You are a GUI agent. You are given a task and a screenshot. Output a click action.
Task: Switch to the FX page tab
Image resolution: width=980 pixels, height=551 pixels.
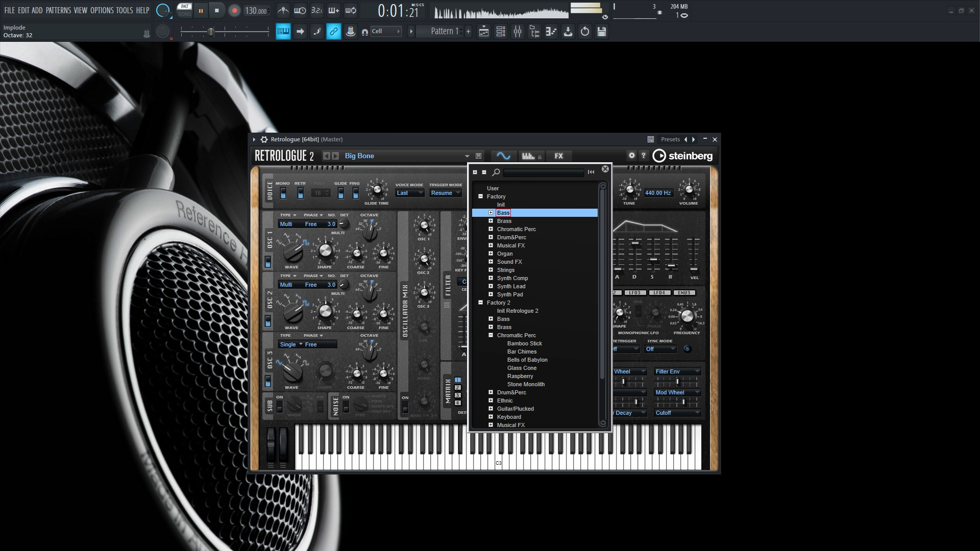[x=559, y=156]
